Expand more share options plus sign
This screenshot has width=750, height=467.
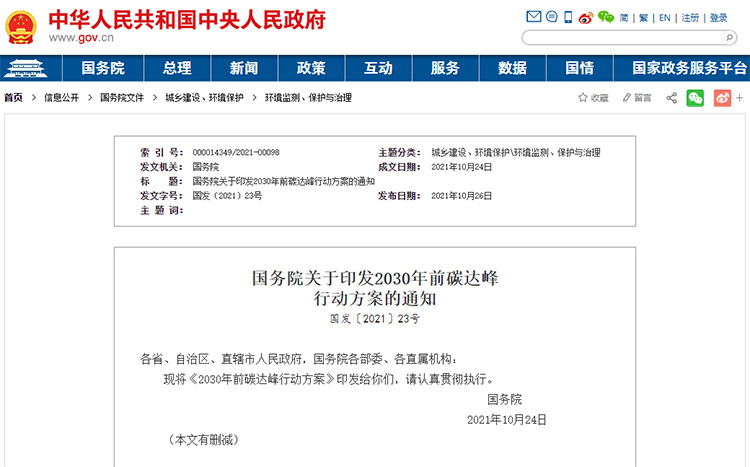[x=740, y=98]
